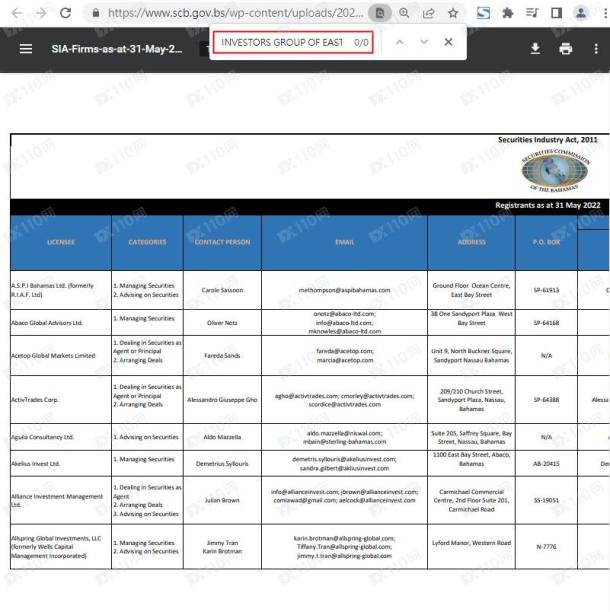Screen dimensions: 610x612
Task: Toggle the PDF sidebar hamburger menu
Action: (26, 49)
